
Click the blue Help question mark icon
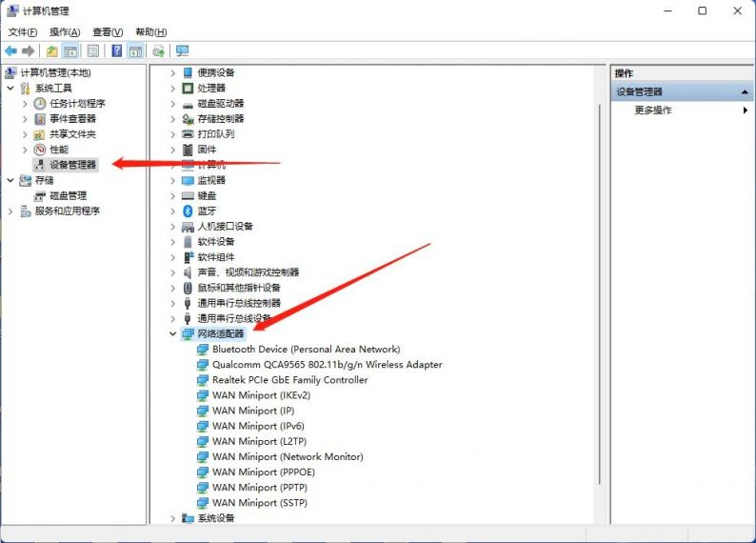tap(117, 50)
